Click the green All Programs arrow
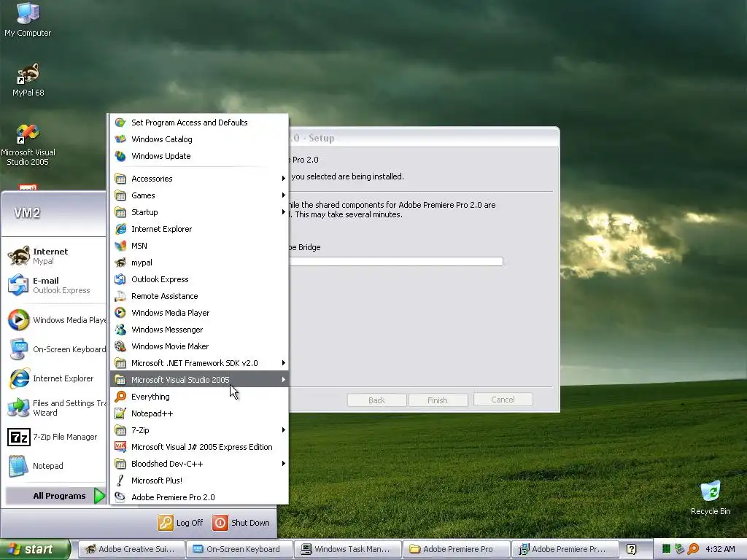 coord(99,496)
